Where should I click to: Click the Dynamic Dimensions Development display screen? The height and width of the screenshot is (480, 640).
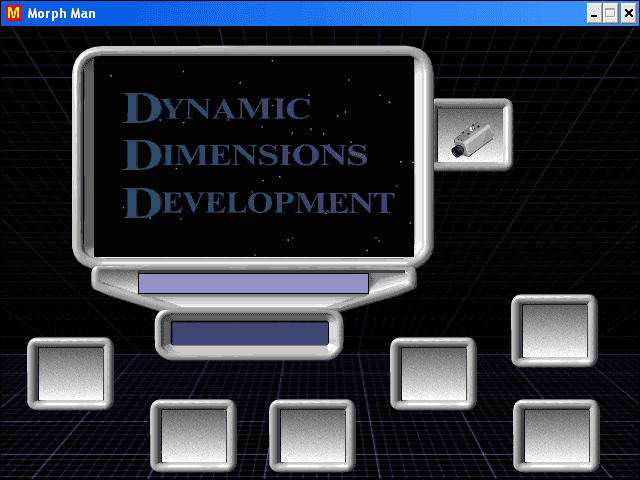point(254,156)
